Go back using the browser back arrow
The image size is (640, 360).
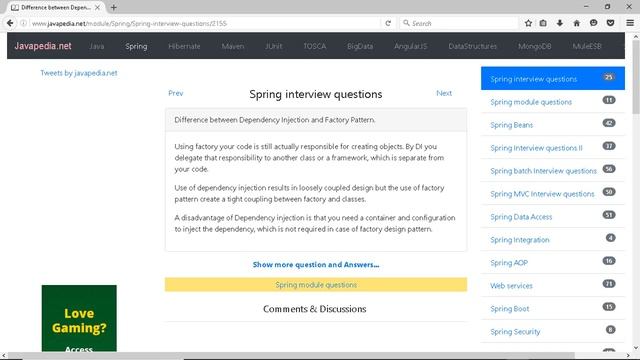click(x=10, y=23)
